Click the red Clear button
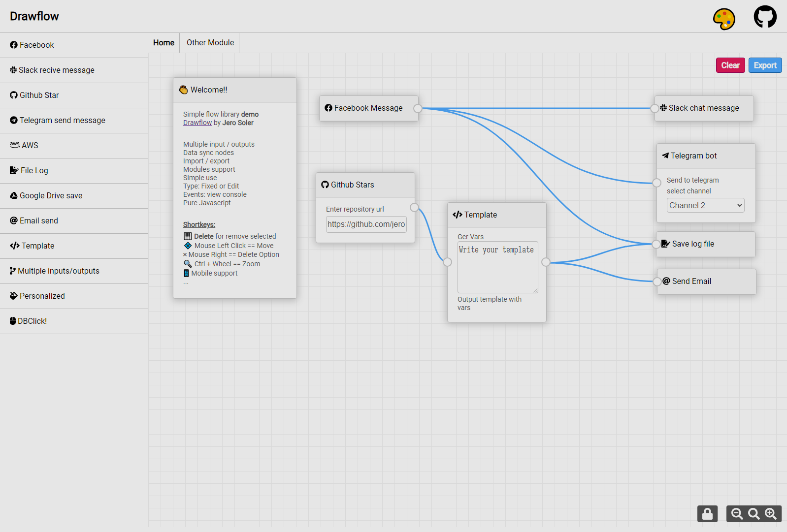 [730, 65]
